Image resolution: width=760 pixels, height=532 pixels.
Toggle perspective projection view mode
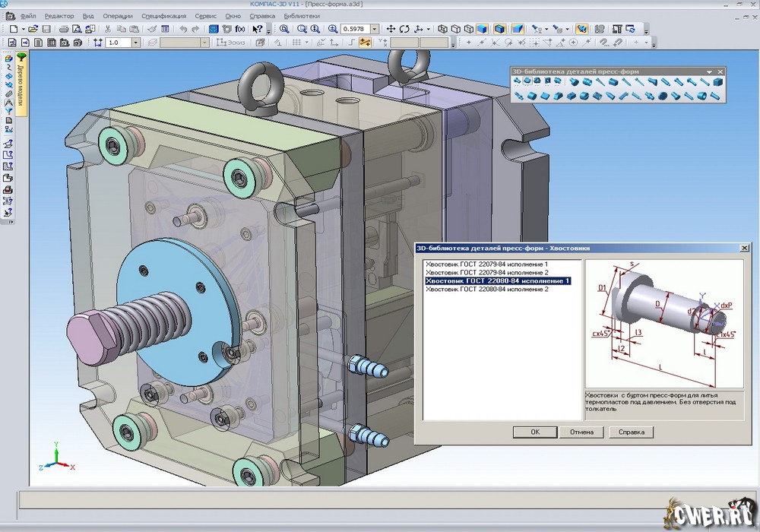tap(517, 29)
